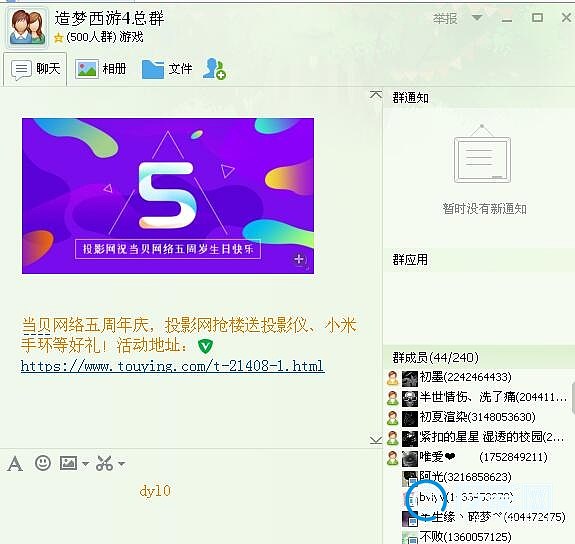Click the invite member icon
The height and width of the screenshot is (544, 575).
point(214,69)
